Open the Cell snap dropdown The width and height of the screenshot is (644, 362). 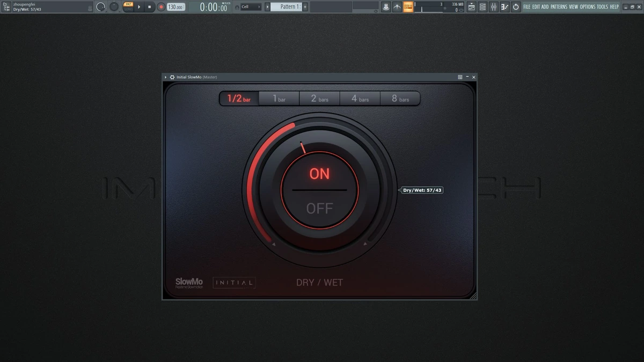(x=251, y=7)
